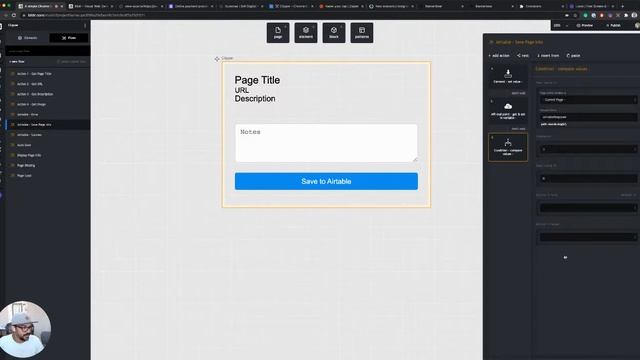Open flow 'Auto Save'
The image size is (640, 360).
click(x=48, y=145)
